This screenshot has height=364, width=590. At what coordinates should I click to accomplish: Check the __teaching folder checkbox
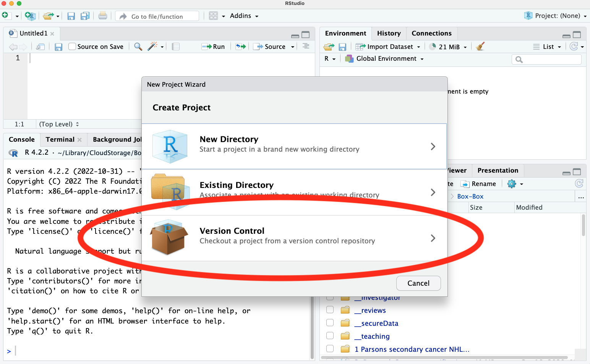(330, 336)
